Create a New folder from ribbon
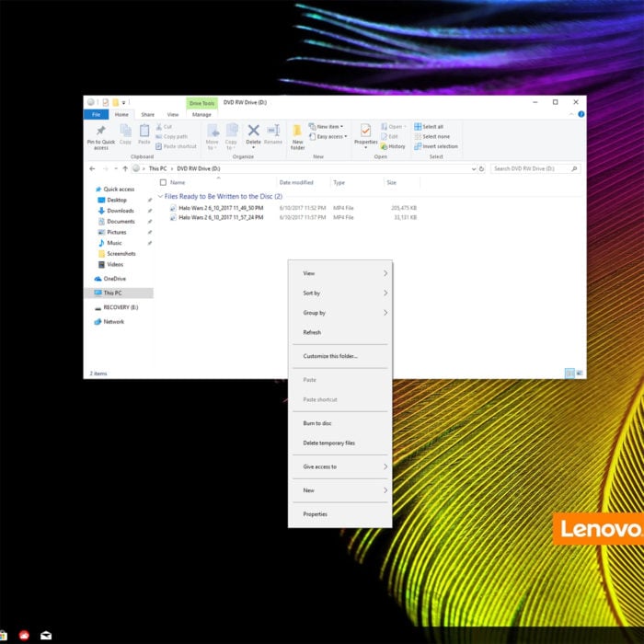 pyautogui.click(x=297, y=136)
